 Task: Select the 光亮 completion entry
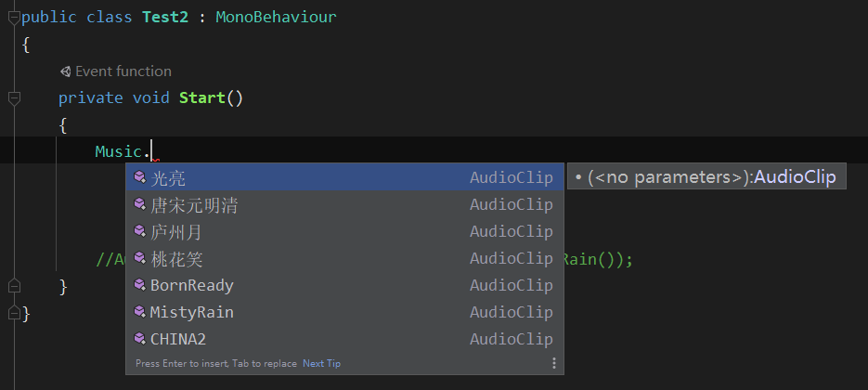[344, 177]
